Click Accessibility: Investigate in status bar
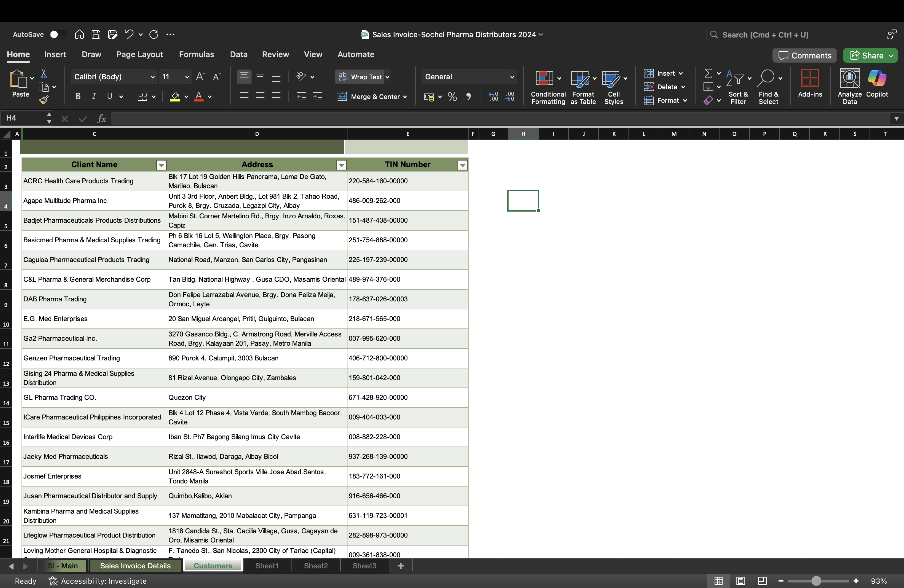The image size is (904, 588). pyautogui.click(x=97, y=581)
